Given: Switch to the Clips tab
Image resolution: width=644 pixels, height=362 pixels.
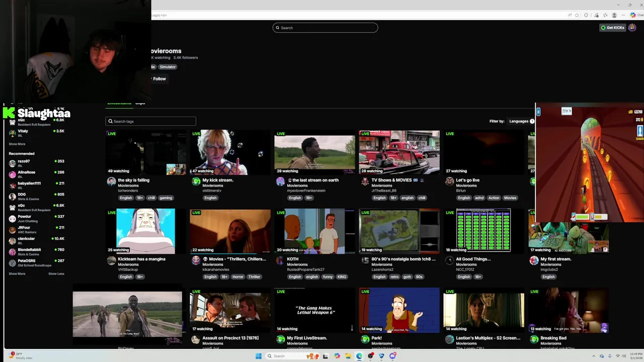Looking at the screenshot, I should [x=140, y=103].
